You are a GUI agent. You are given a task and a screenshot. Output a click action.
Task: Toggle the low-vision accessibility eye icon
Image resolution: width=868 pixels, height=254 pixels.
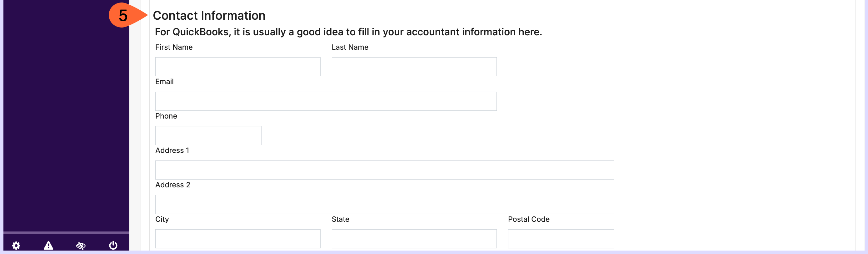[81, 246]
